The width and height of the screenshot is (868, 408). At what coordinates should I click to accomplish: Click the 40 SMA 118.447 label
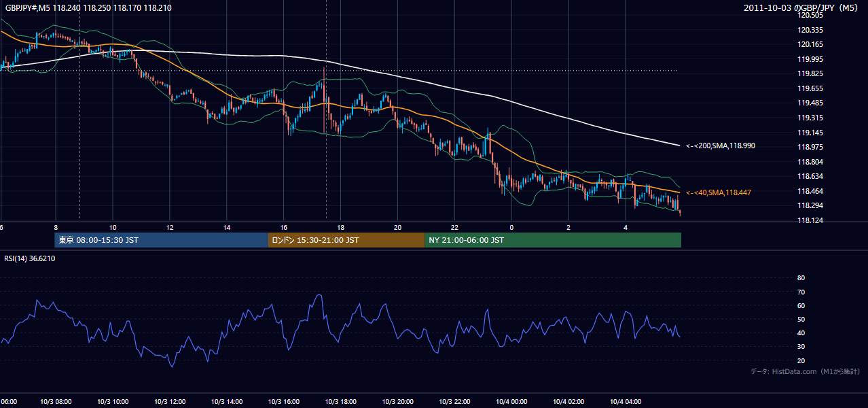pyautogui.click(x=719, y=192)
